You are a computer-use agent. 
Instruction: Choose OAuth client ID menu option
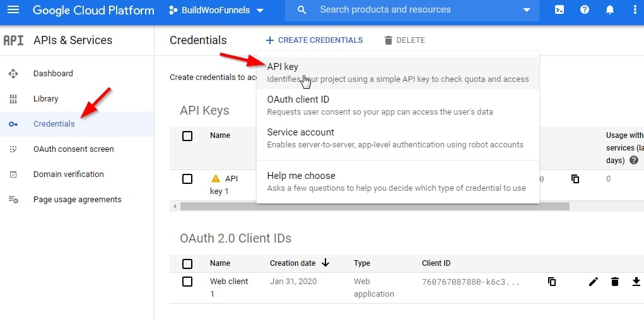pyautogui.click(x=397, y=105)
